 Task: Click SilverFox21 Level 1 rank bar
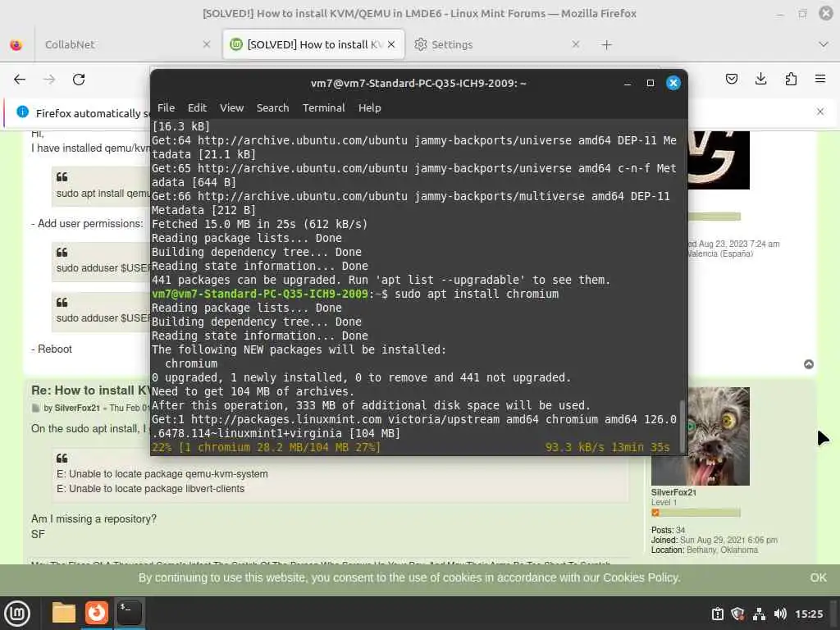(696, 514)
